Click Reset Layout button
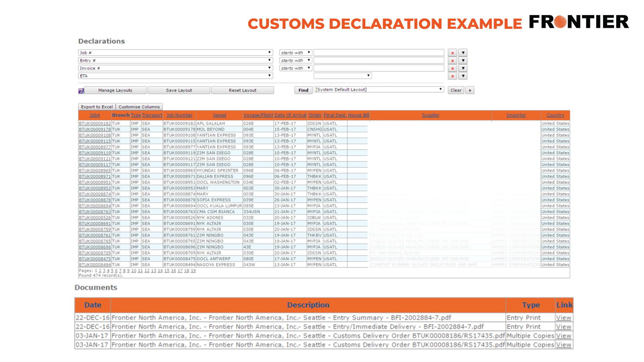This screenshot has width=644, height=362. point(243,90)
